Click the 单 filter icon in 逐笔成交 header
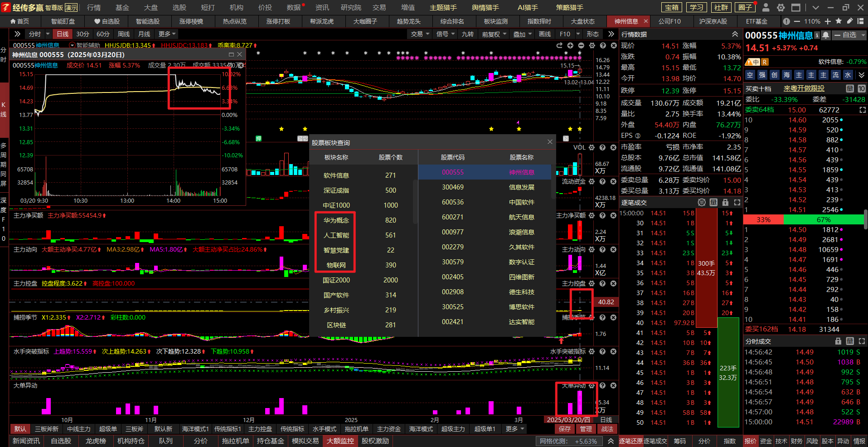The image size is (868, 447). [x=702, y=202]
